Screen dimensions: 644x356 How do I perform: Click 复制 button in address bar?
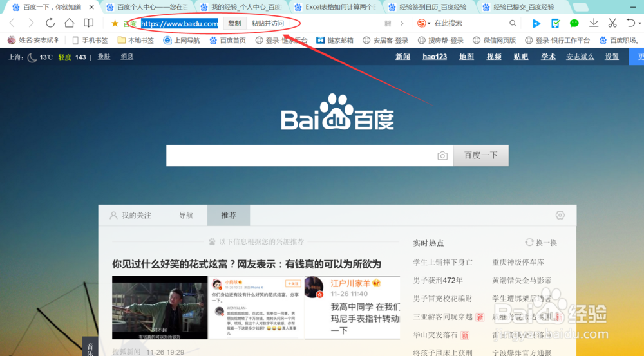[234, 23]
